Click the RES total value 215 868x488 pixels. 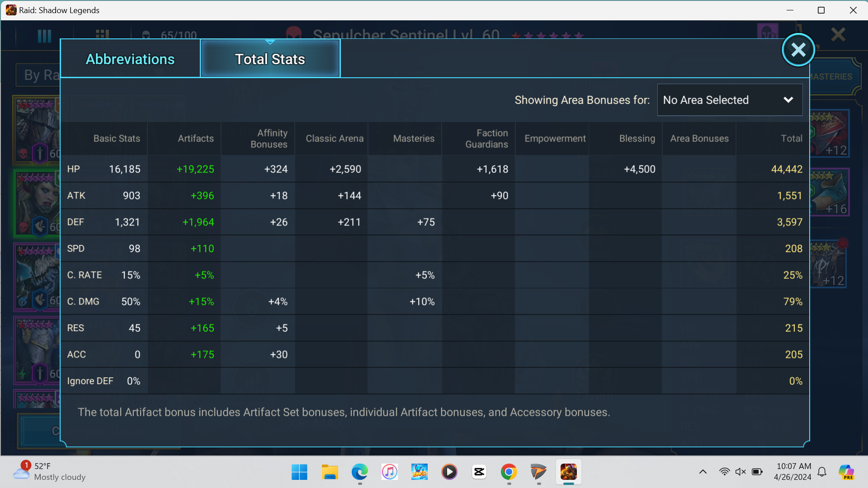click(x=794, y=328)
